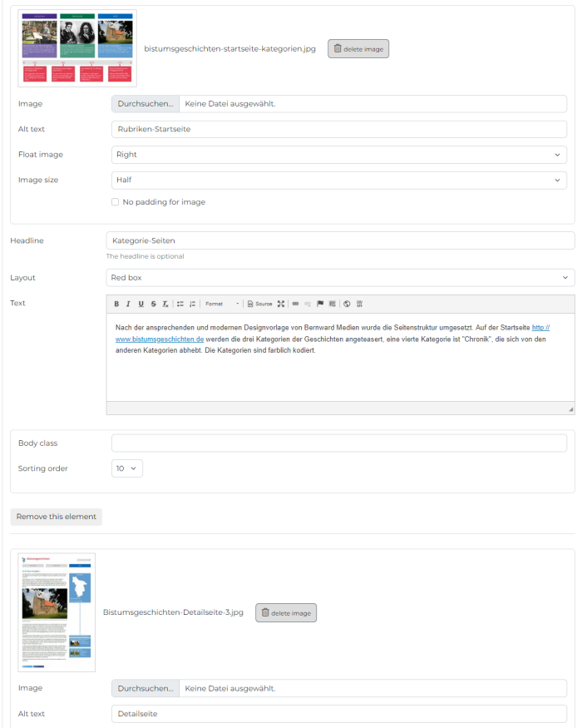
Task: Click the anchor flag icon
Action: pyautogui.click(x=320, y=304)
